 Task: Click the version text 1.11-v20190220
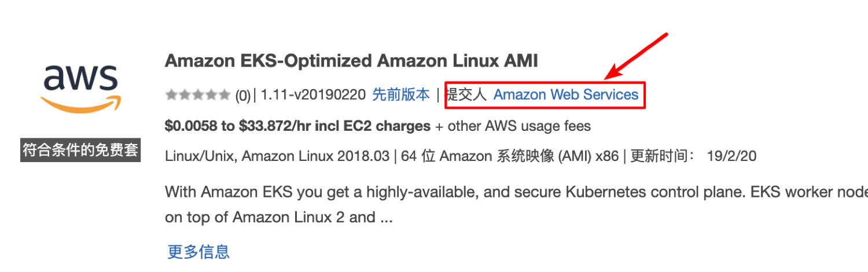(313, 95)
